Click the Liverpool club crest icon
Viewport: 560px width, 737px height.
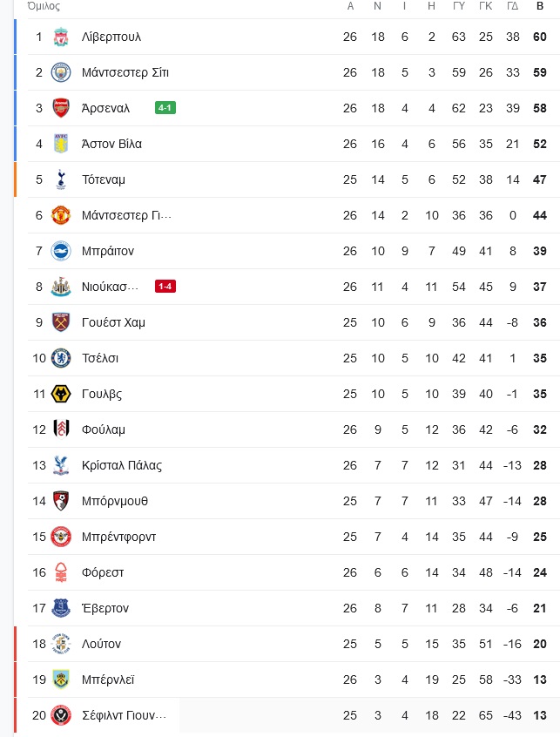point(60,37)
